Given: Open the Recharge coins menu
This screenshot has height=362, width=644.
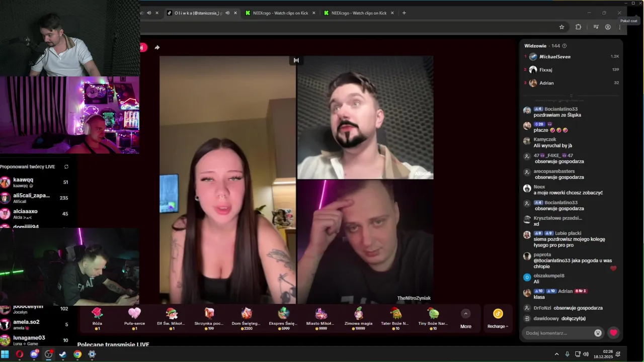Looking at the screenshot, I should coord(498,319).
